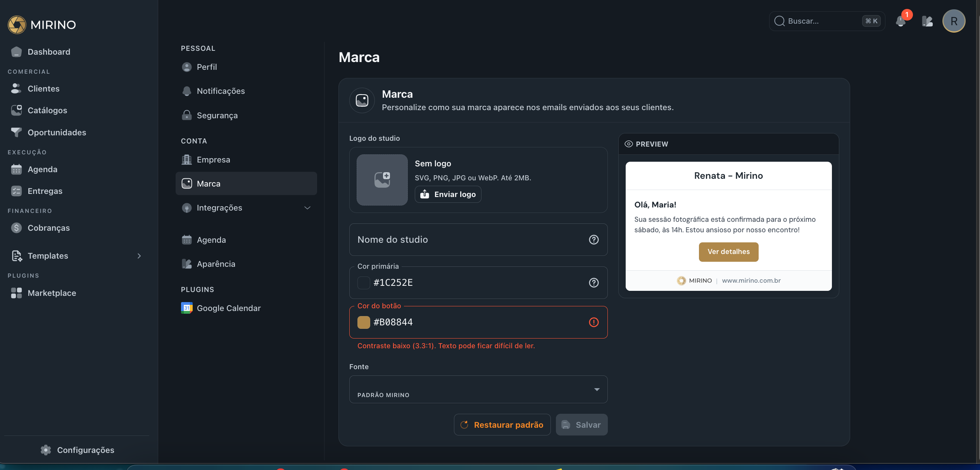Click the Oportunidades funnel icon
Viewport: 980px width, 470px height.
16,133
